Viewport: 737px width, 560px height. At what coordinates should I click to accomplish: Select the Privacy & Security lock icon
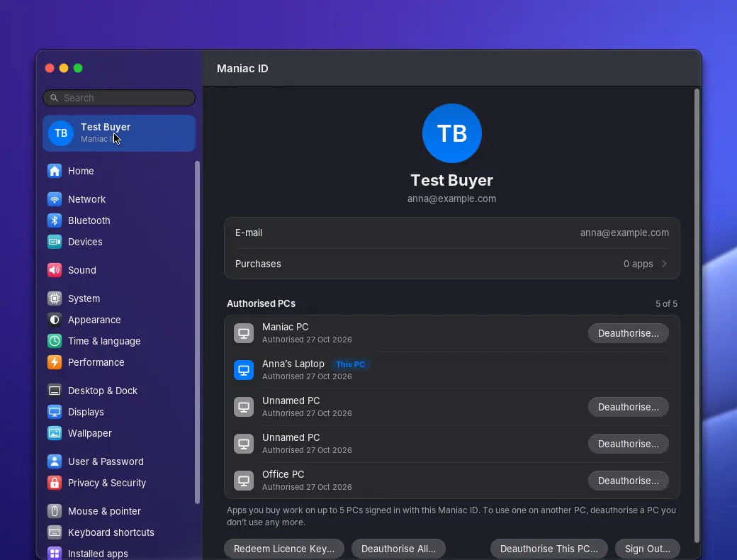[55, 483]
